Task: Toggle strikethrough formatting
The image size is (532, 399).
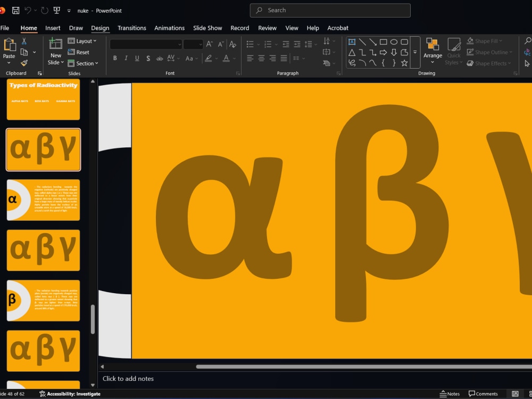Action: (x=160, y=59)
